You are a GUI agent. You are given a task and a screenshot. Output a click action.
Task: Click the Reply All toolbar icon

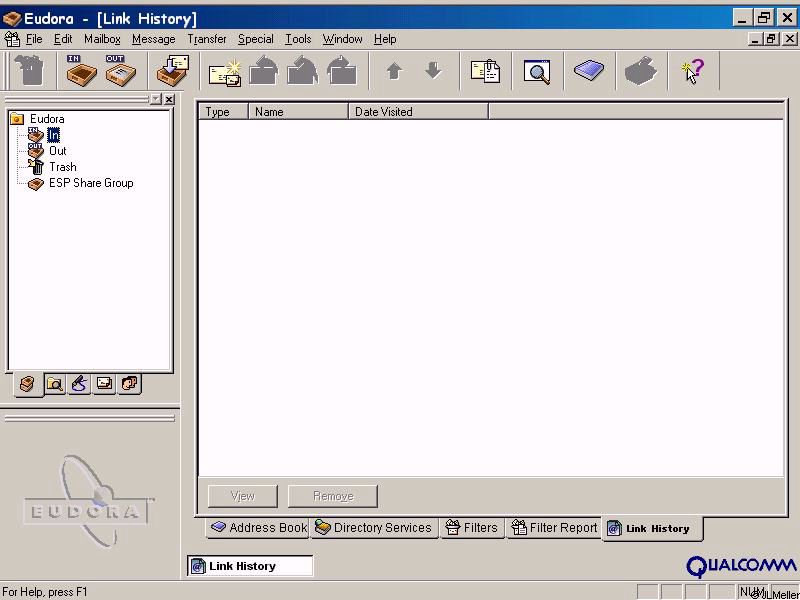tap(303, 70)
